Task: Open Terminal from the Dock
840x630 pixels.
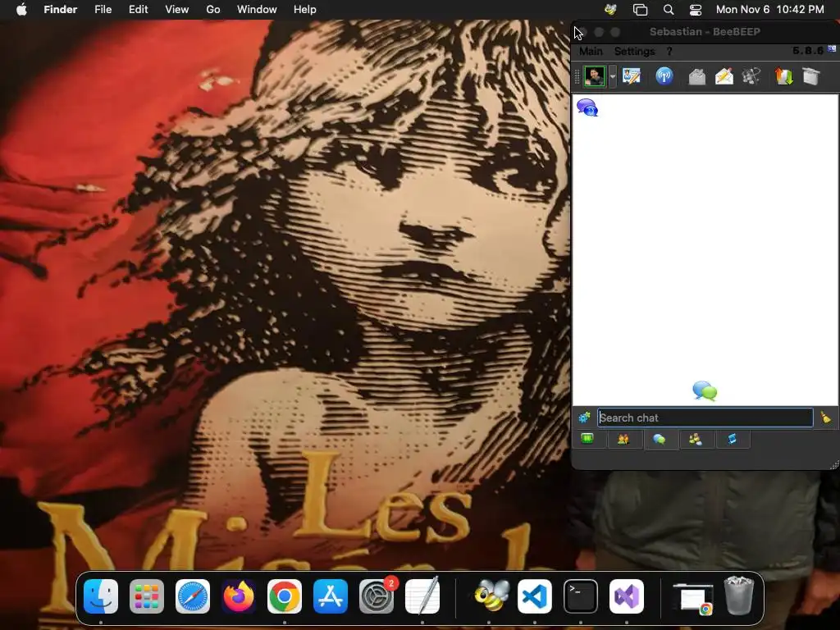Action: click(581, 596)
